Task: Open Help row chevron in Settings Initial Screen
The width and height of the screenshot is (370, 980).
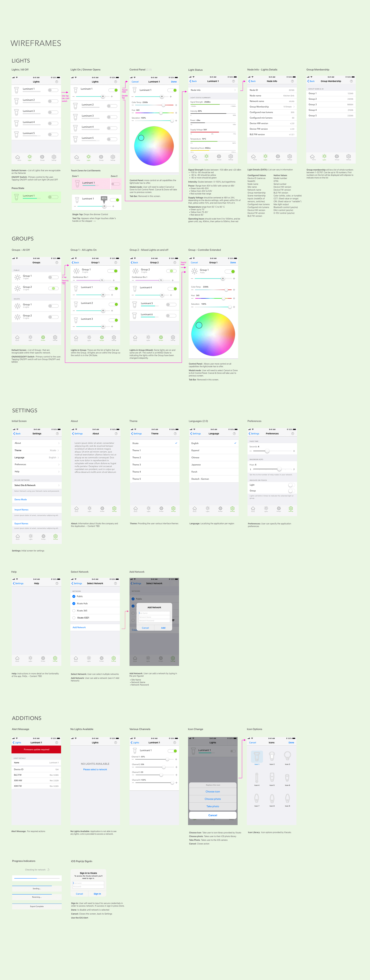Action: point(59,472)
